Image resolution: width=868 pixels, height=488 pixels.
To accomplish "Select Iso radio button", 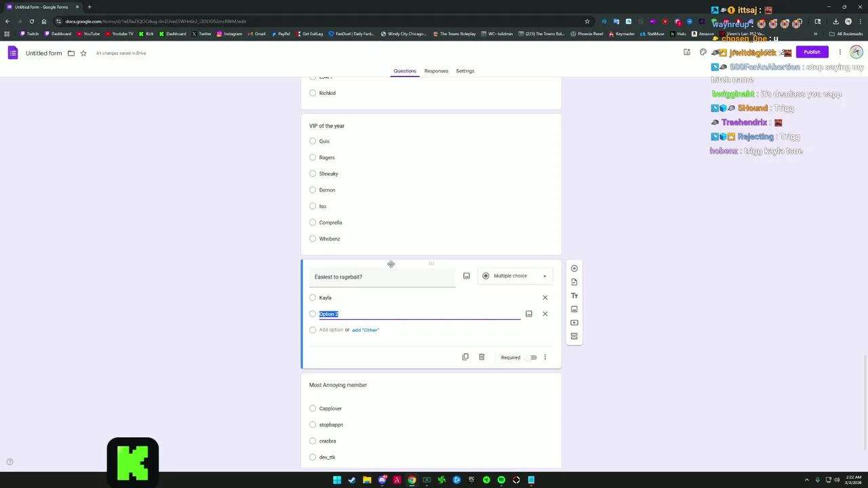I will [313, 206].
